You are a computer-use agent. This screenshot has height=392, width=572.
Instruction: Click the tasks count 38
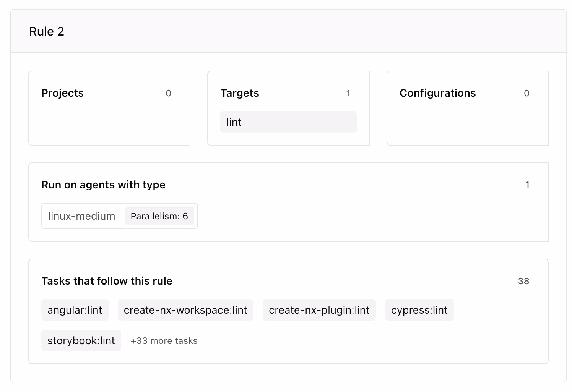tap(524, 281)
